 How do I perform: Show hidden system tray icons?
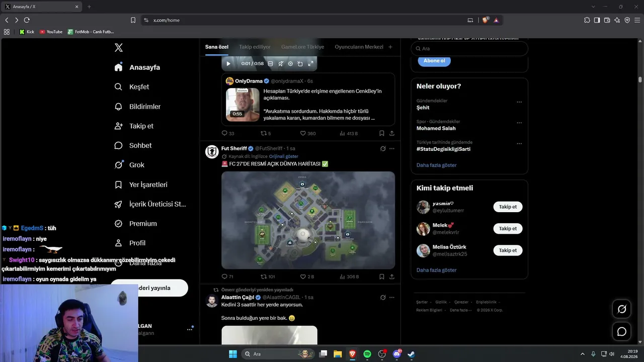pyautogui.click(x=583, y=354)
